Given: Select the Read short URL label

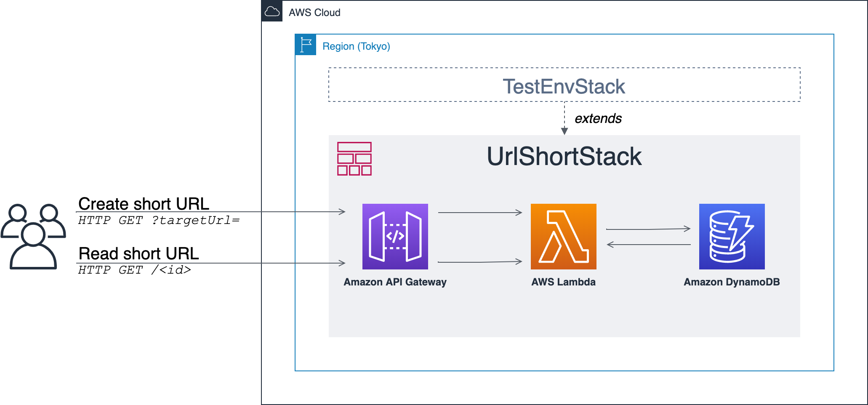Looking at the screenshot, I should click(x=138, y=253).
